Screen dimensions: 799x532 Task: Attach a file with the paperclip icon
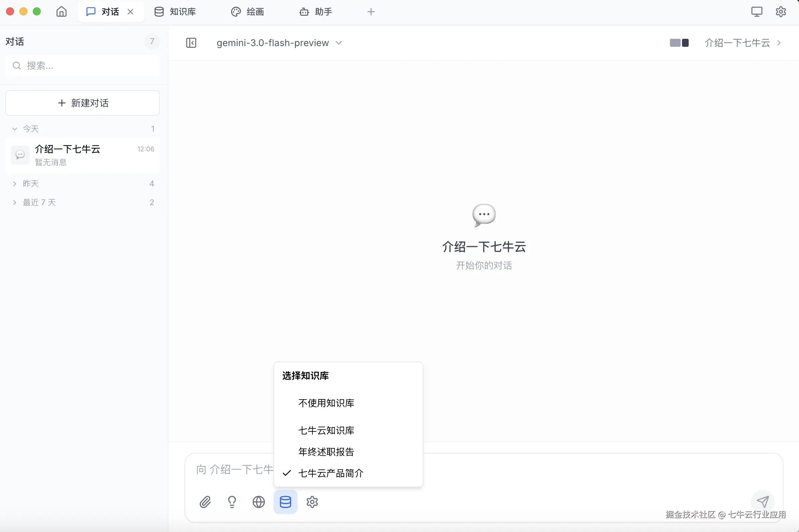[x=205, y=502]
